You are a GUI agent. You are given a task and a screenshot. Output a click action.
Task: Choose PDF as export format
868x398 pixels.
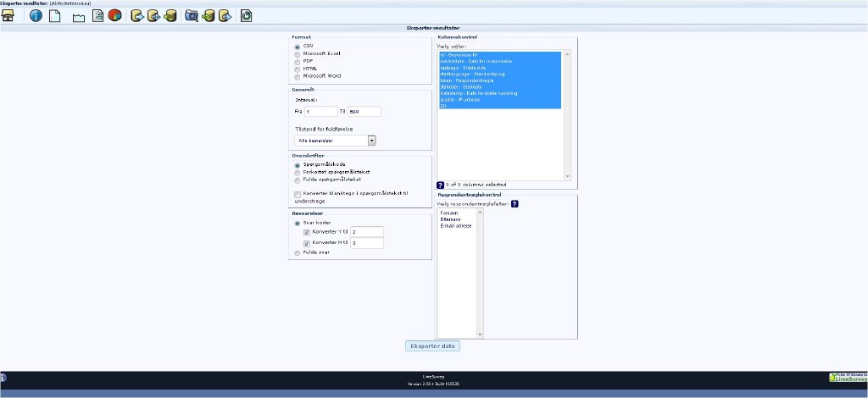tap(297, 61)
